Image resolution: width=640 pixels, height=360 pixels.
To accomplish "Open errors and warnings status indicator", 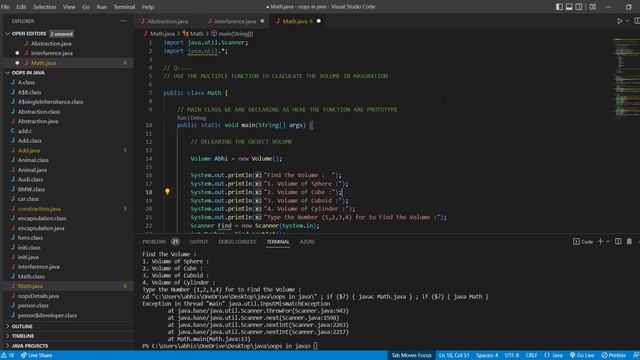I will point(7,356).
